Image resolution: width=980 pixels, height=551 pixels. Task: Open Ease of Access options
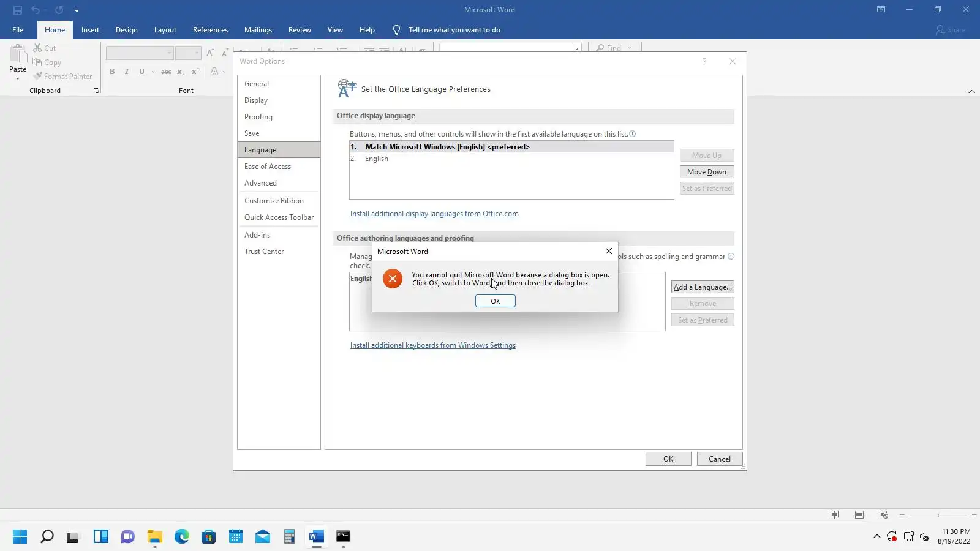click(x=279, y=167)
